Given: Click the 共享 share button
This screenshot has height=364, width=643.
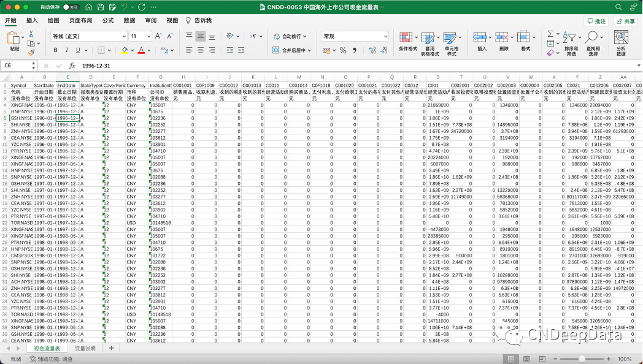Looking at the screenshot, I should (x=625, y=21).
